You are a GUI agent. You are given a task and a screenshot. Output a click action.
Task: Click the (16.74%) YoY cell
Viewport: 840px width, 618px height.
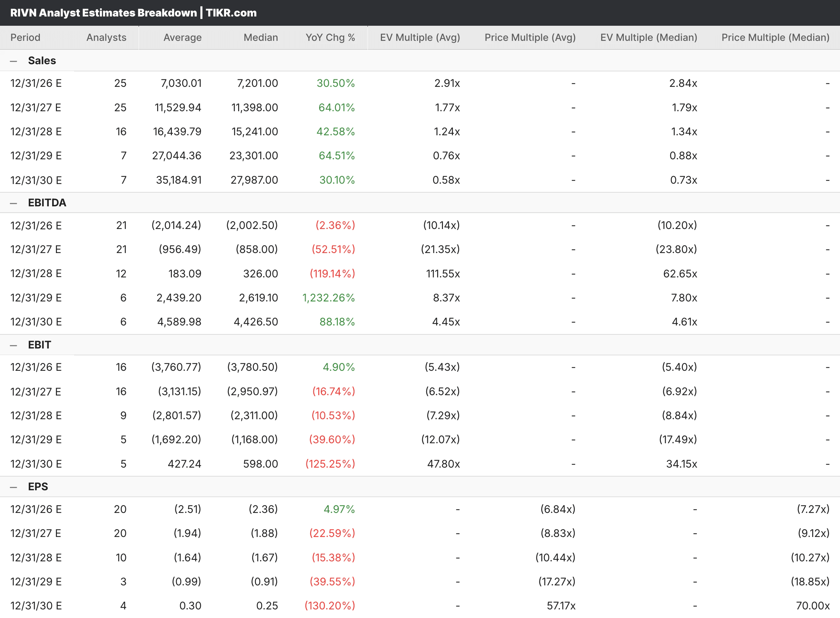[334, 392]
